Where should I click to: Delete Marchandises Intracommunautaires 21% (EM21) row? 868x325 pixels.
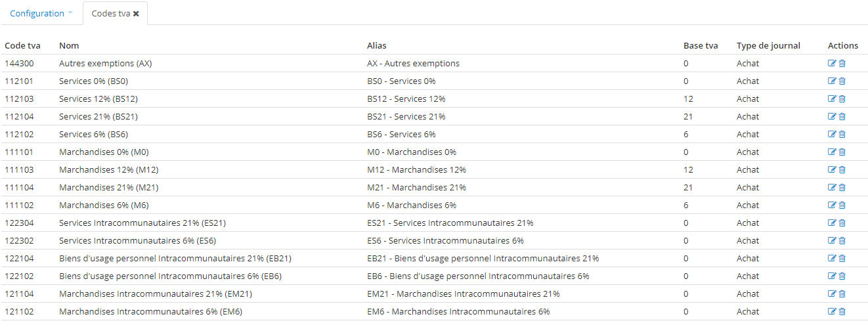coord(842,294)
